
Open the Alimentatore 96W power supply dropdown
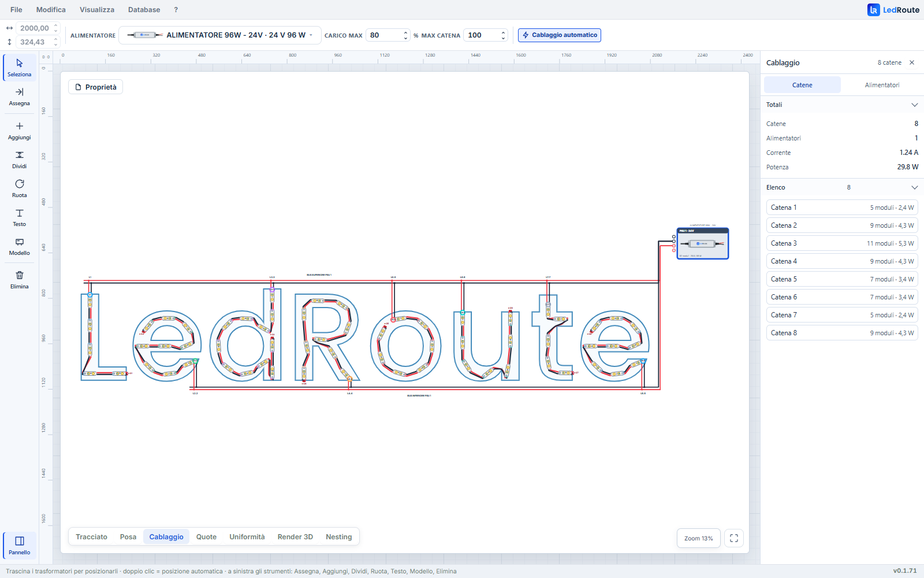(x=220, y=35)
